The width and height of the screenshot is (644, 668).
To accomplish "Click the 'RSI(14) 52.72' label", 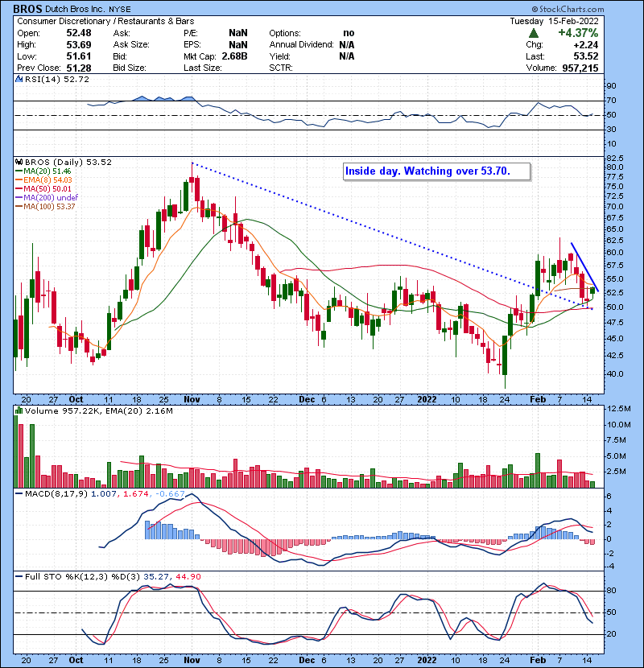I will (x=56, y=79).
